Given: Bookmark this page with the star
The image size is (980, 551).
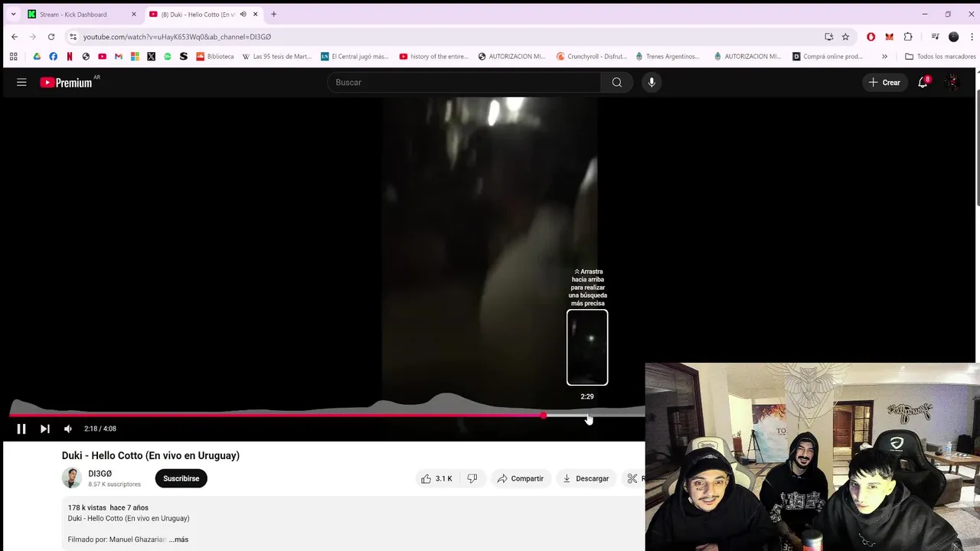Looking at the screenshot, I should 845,37.
